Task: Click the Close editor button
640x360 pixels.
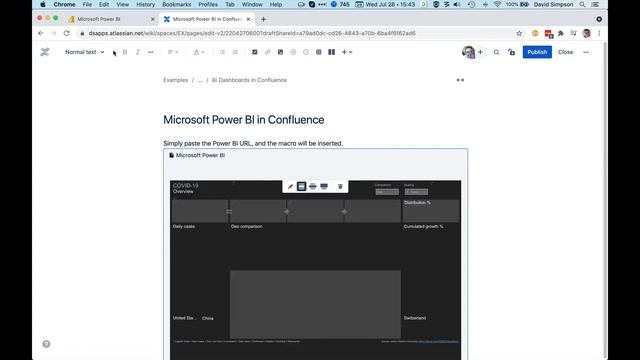Action: (x=565, y=52)
